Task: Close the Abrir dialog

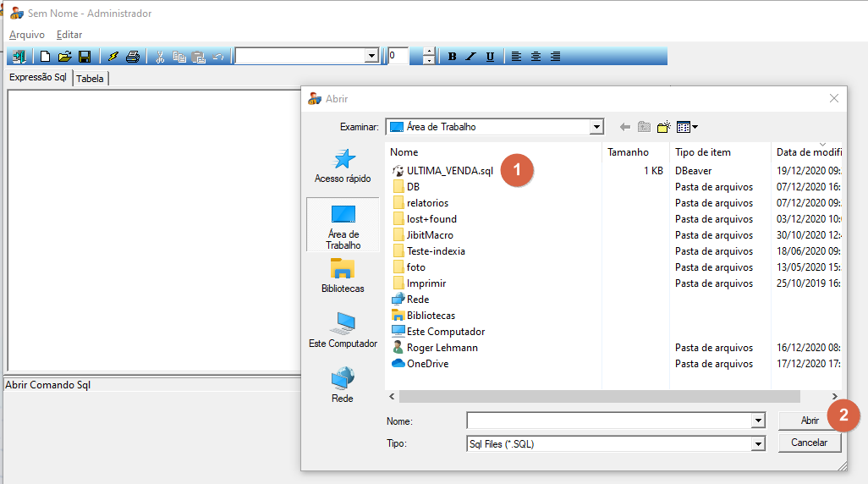Action: click(834, 98)
